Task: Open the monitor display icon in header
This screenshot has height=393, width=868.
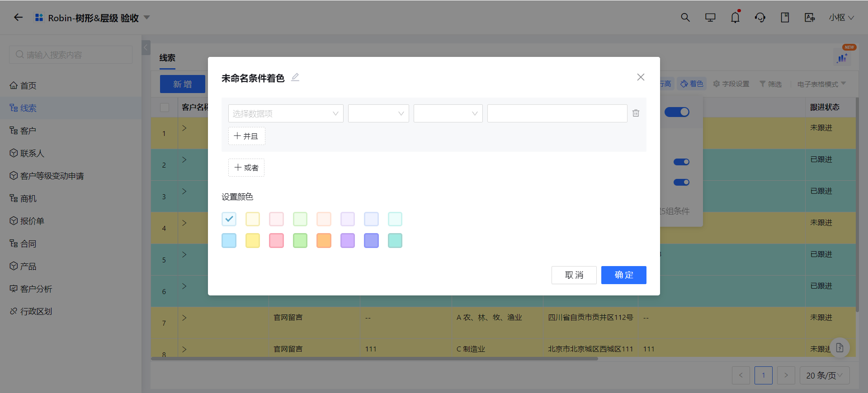Action: pyautogui.click(x=710, y=18)
